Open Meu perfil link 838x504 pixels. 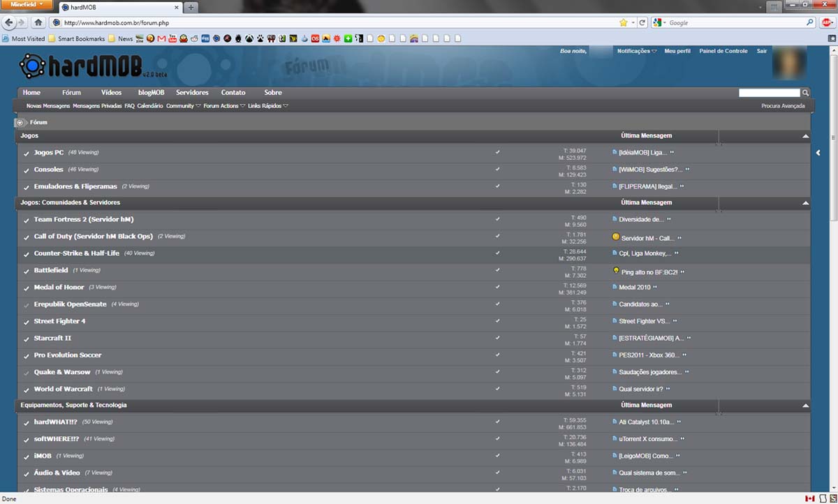[x=677, y=51]
